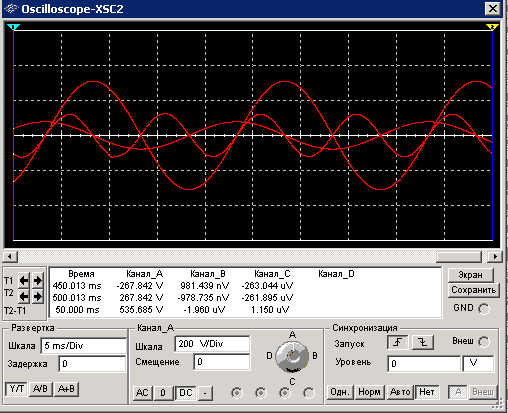Click the Экран button
Screen dimensions: 508x413
[x=470, y=275]
